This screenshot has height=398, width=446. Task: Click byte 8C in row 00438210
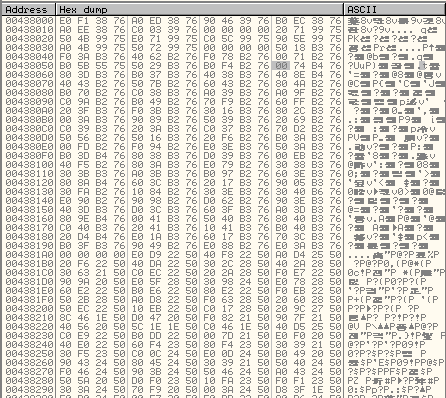[x=65, y=318]
